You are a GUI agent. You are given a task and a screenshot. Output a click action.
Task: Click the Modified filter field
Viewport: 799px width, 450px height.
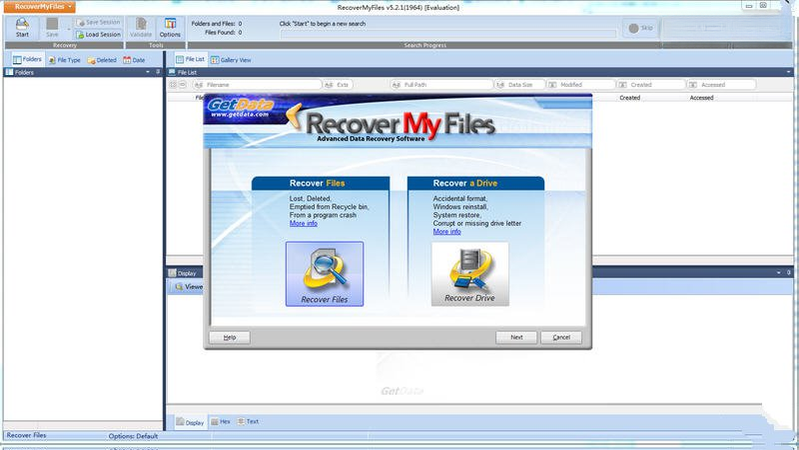coord(581,85)
